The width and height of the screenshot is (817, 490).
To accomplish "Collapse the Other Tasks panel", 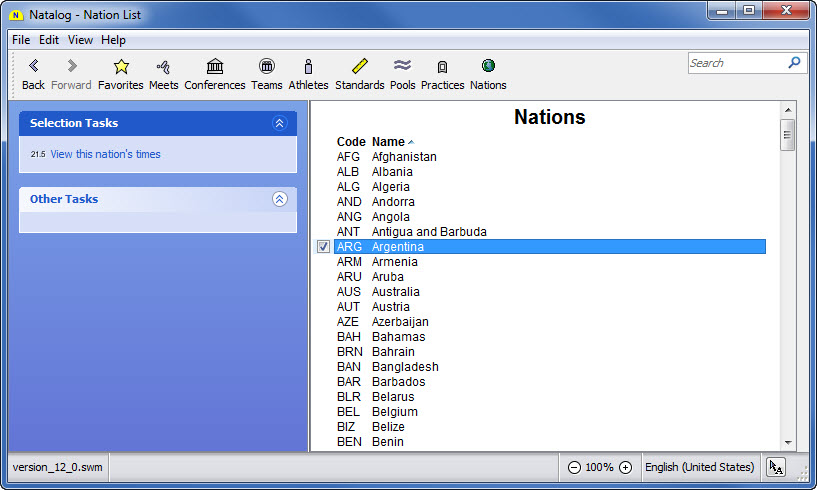I will click(x=279, y=199).
